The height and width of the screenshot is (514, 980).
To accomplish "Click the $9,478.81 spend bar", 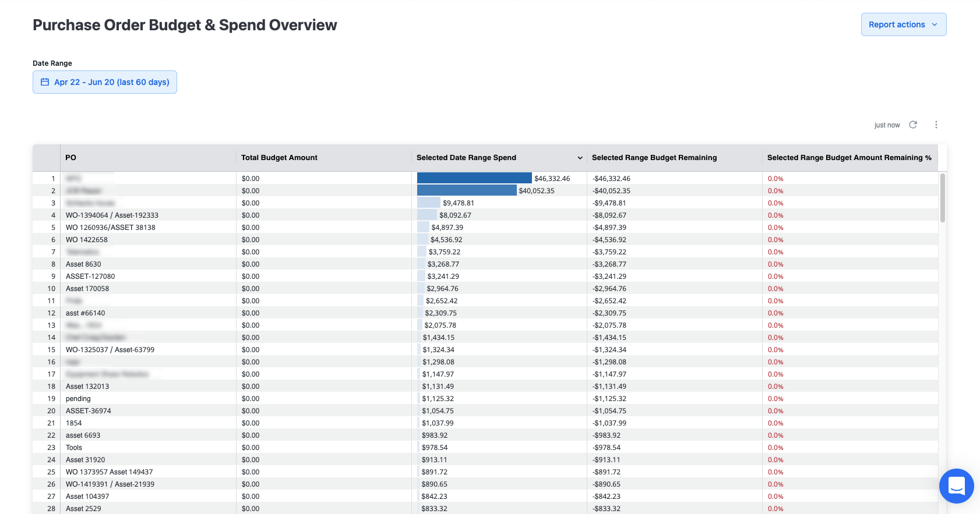I will 429,203.
